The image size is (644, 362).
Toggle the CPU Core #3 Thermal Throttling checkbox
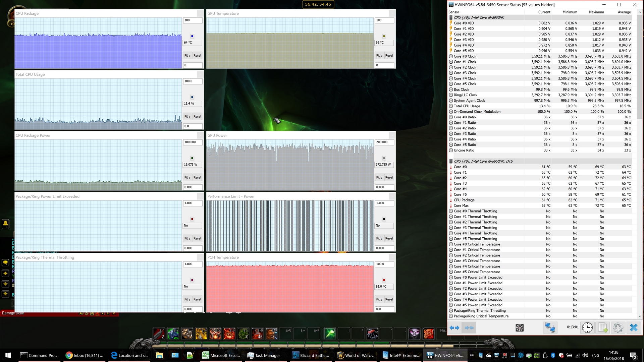pos(450,227)
